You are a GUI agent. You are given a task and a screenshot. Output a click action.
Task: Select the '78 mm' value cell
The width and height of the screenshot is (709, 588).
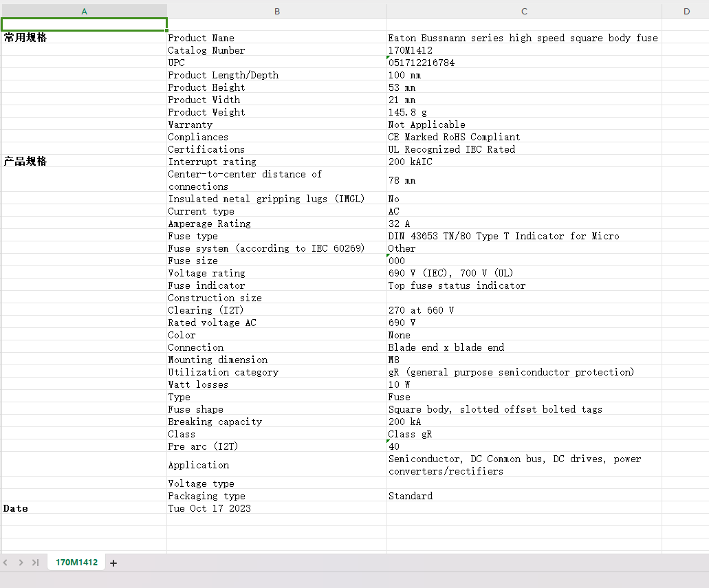tap(524, 180)
